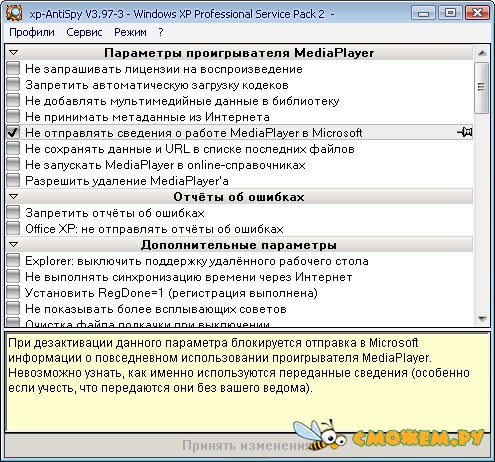This screenshot has height=462, width=495.
Task: Tick 'Запретить отчёты об ошибках' checkbox
Action: click(x=13, y=212)
